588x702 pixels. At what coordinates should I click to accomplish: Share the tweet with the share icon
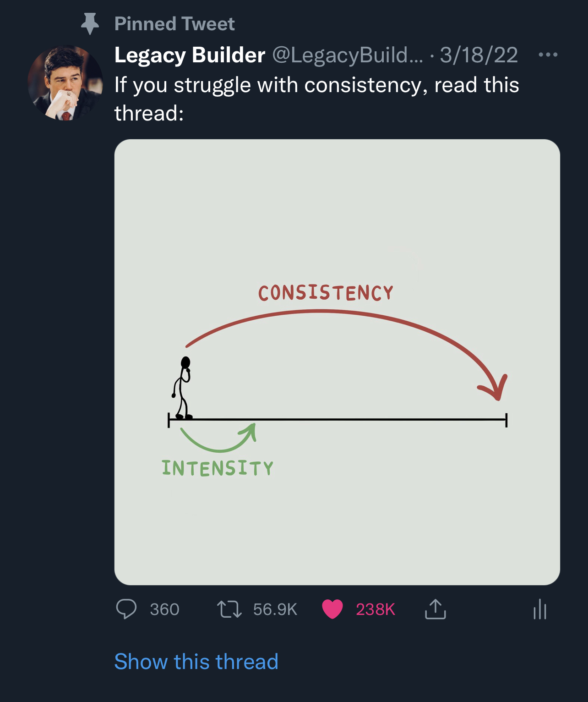point(435,609)
